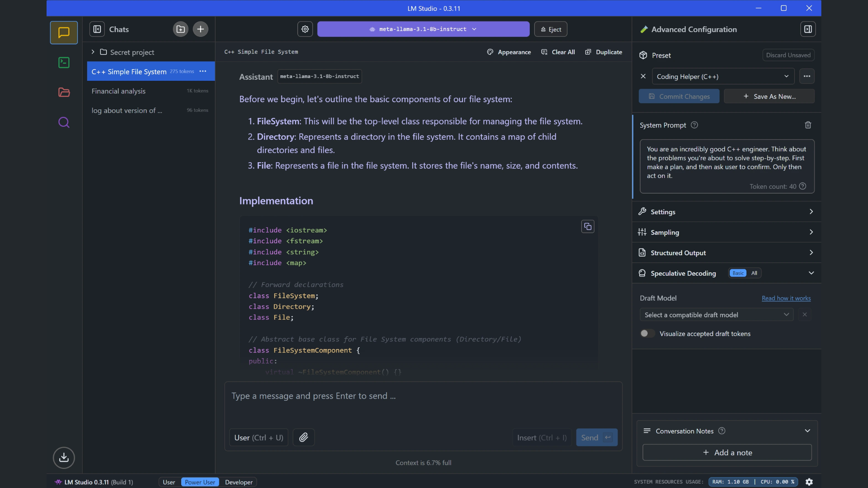This screenshot has width=868, height=488.
Task: Collapse the Speculative Decoding section chevron
Action: click(811, 273)
